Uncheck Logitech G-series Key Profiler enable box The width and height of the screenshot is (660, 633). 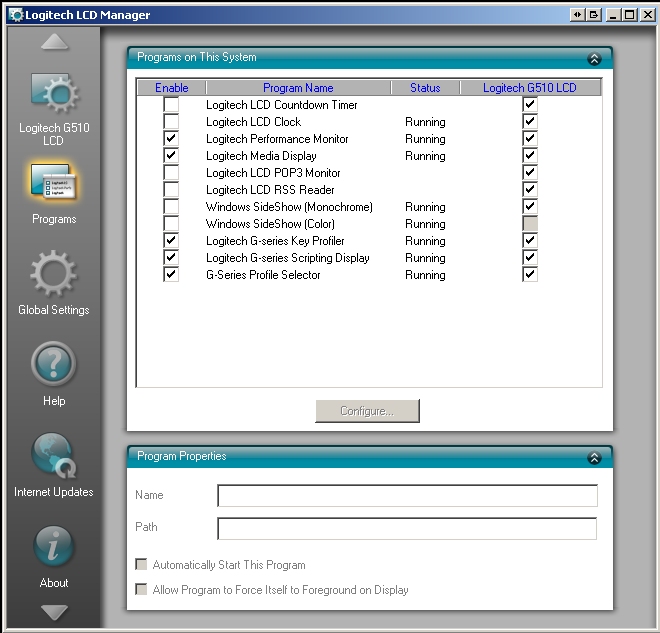[x=171, y=240]
